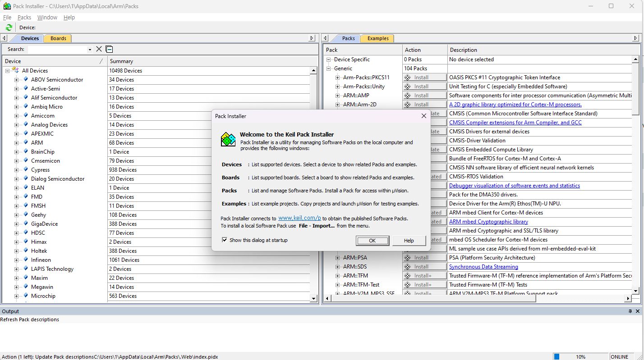Switch to the Packs tab

(x=348, y=38)
